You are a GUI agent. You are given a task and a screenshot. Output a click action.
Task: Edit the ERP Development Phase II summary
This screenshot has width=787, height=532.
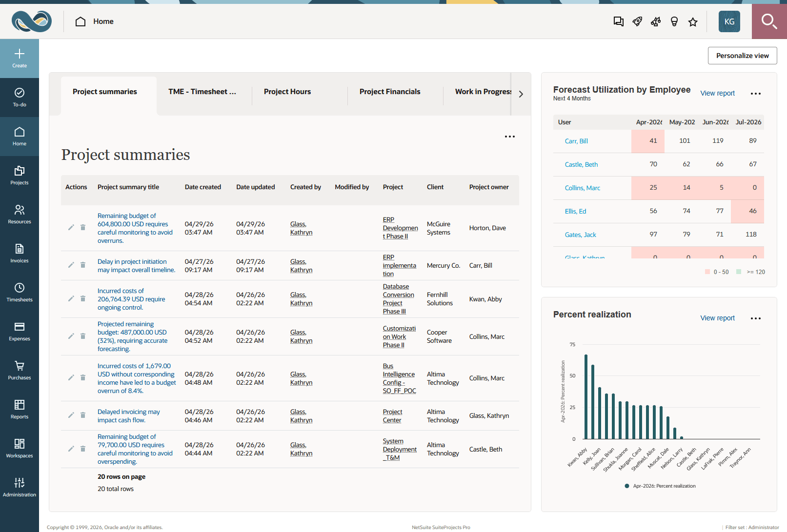coord(71,228)
